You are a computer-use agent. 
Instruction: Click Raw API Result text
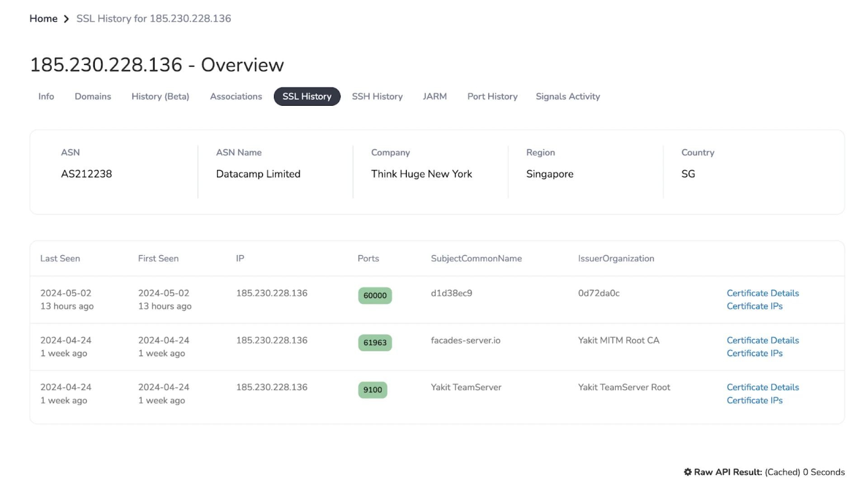[728, 472]
